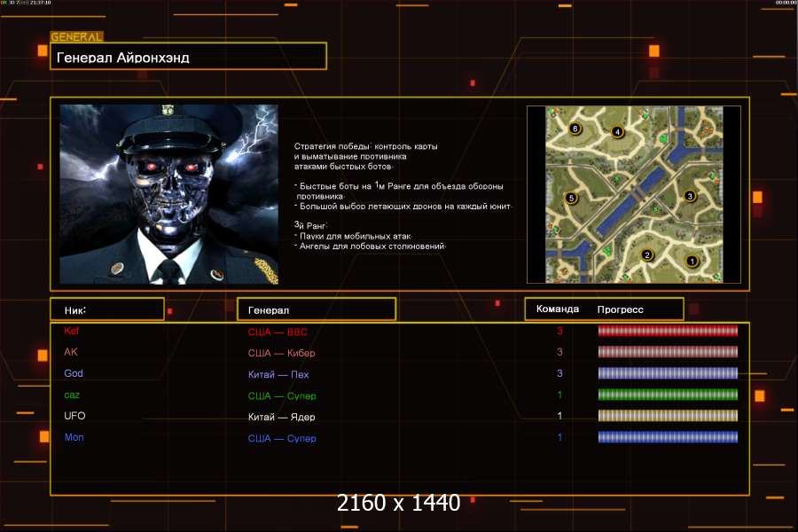The image size is (798, 532).
Task: Click caz's green progress bar
Action: tap(668, 395)
